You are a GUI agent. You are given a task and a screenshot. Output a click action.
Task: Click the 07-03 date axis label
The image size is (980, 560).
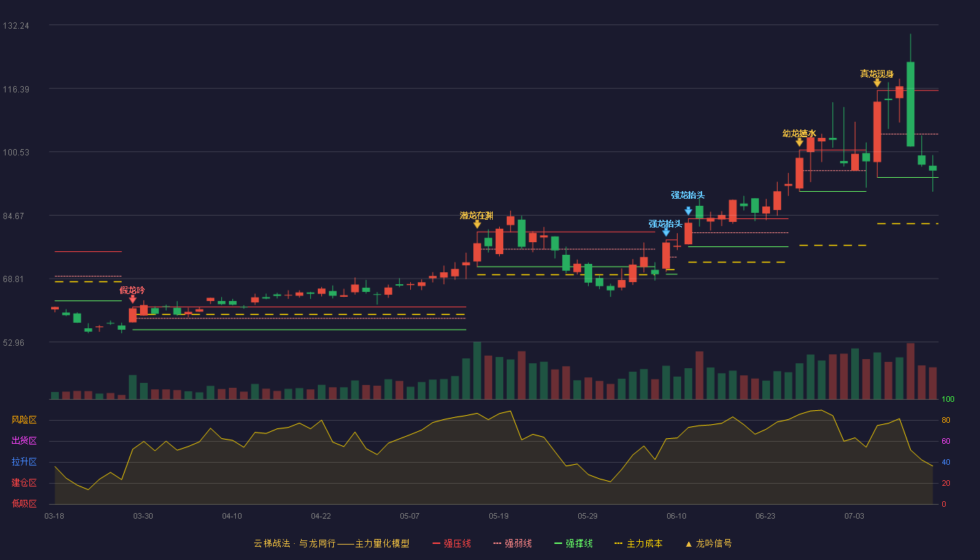point(854,516)
